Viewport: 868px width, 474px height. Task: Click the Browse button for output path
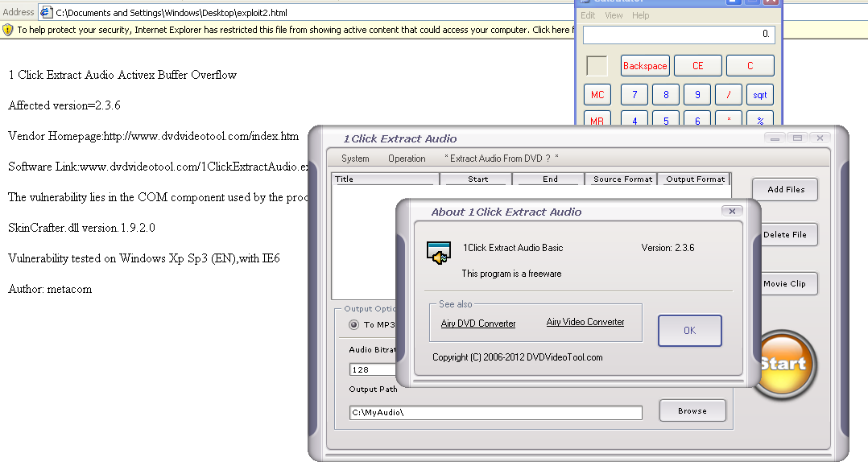692,410
